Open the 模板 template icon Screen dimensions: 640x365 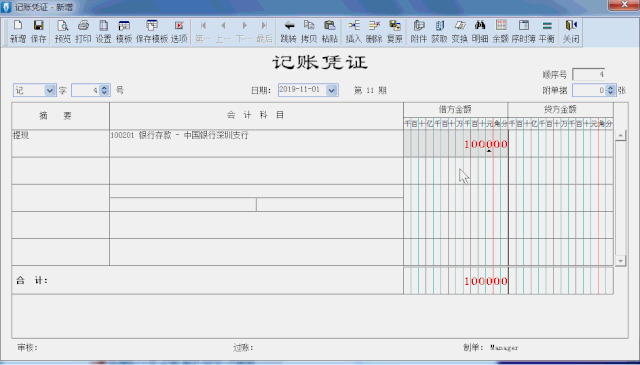click(124, 32)
